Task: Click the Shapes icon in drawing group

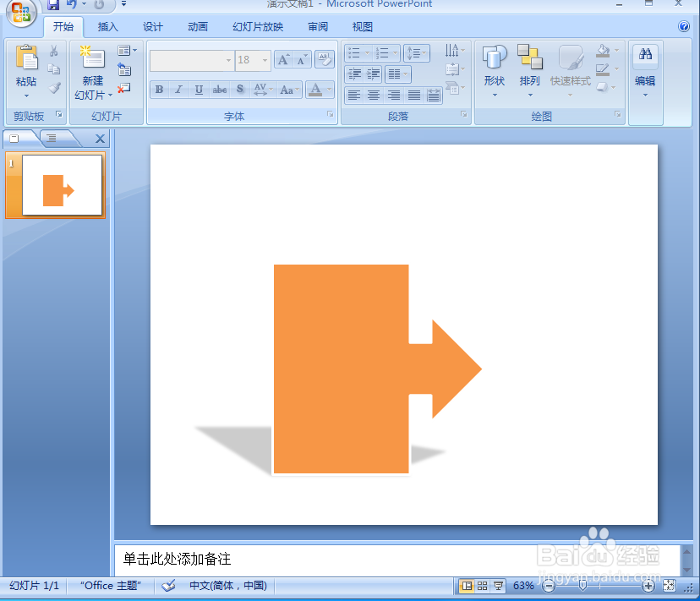Action: click(495, 57)
